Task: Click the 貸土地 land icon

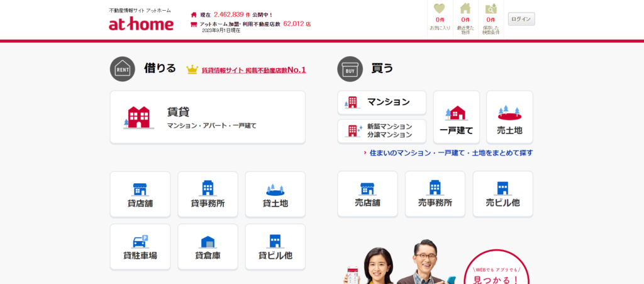Action: pos(275,190)
